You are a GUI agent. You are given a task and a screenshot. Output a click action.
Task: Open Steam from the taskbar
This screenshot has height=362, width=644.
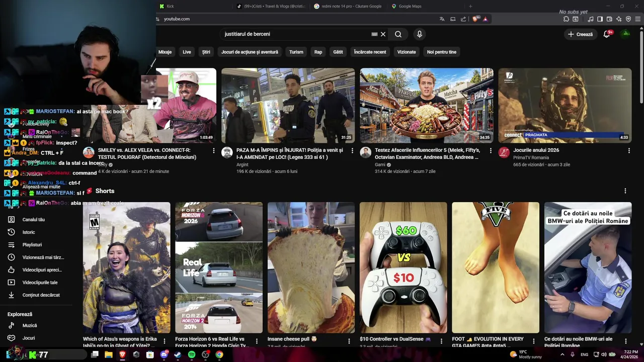pyautogui.click(x=178, y=354)
